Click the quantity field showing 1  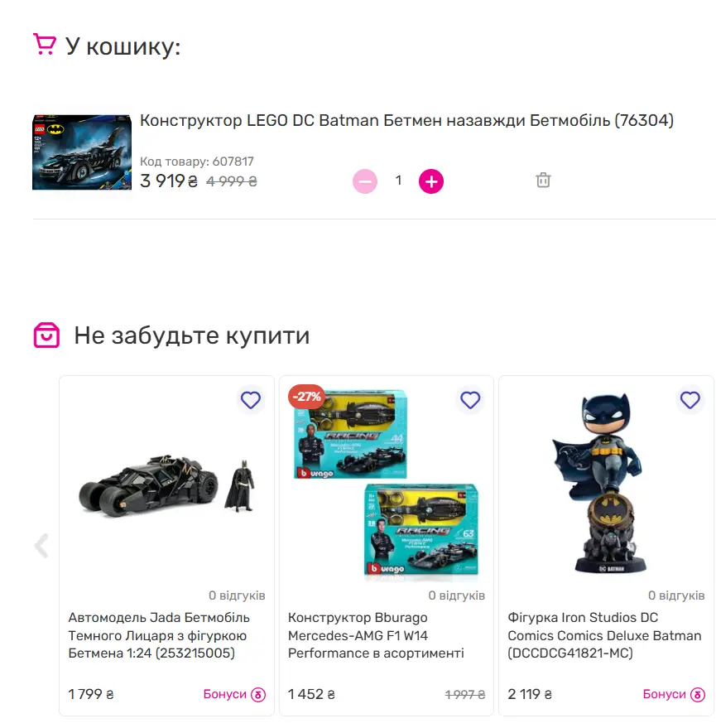pyautogui.click(x=398, y=181)
